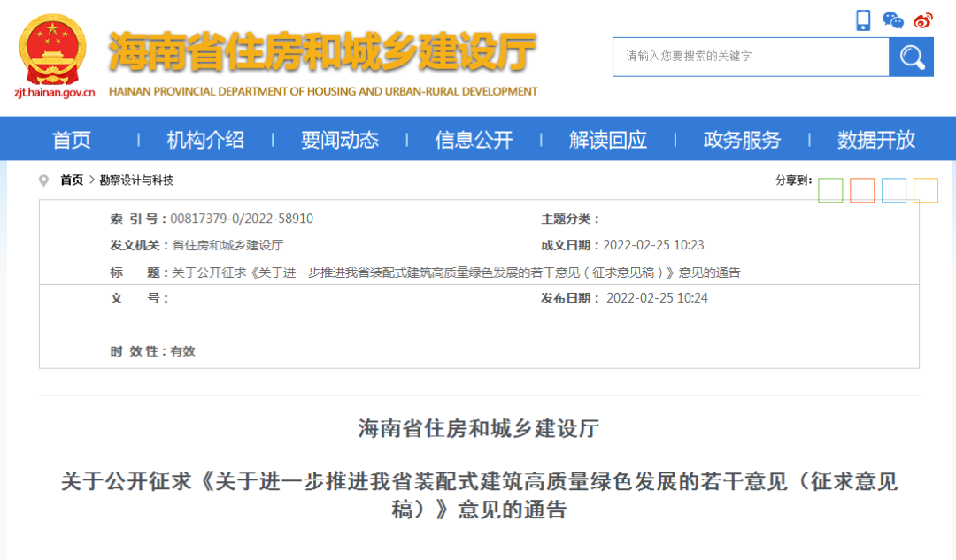Viewport: 956px width, 560px height.
Task: Click the WeChat sharing icon
Action: [892, 19]
